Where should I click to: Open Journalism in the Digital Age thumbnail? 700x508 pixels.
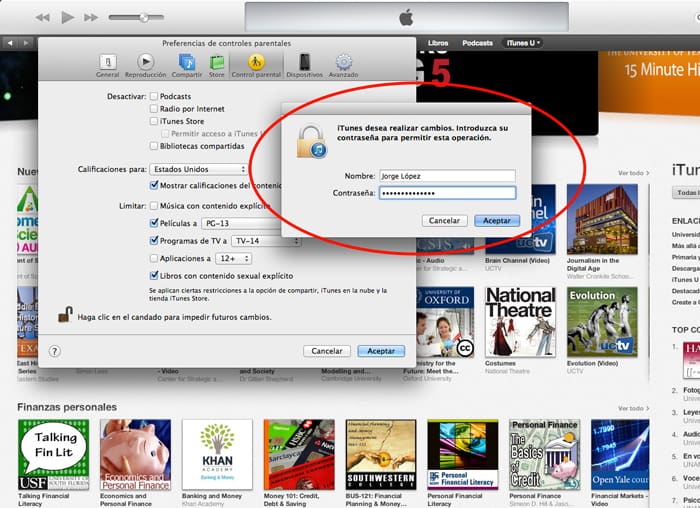(602, 219)
